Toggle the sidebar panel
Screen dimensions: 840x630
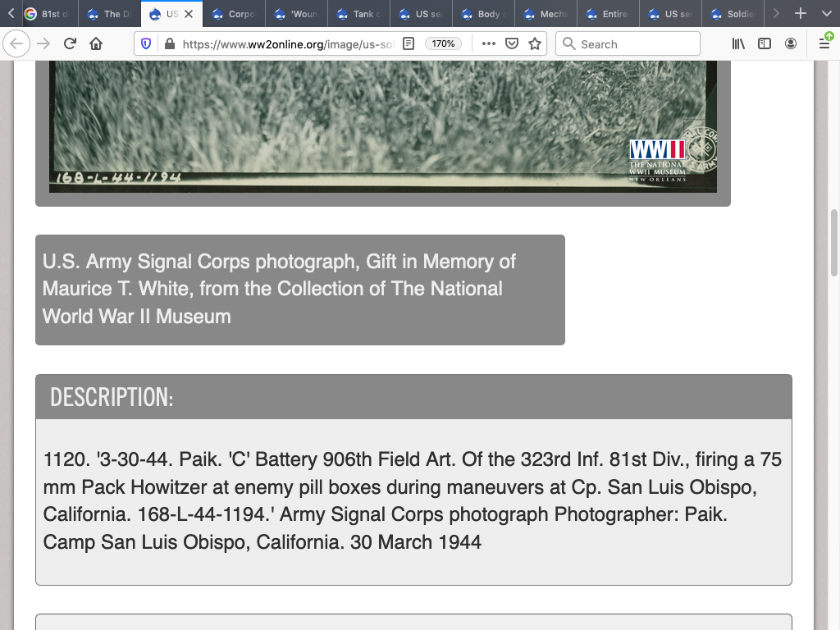pyautogui.click(x=765, y=44)
